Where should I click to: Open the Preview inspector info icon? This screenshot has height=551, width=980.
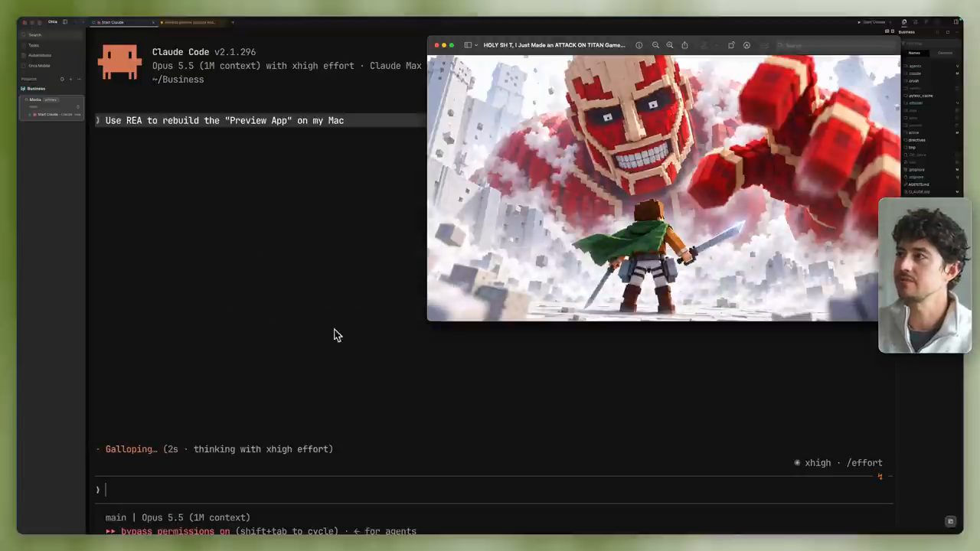tap(639, 45)
